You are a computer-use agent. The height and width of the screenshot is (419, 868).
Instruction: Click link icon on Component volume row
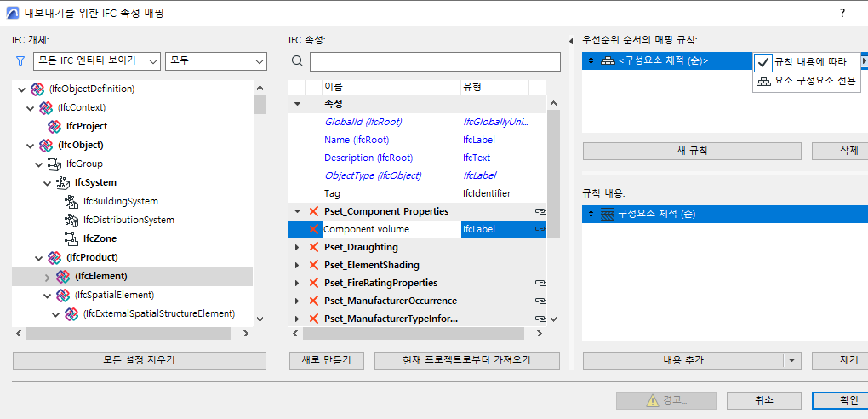pyautogui.click(x=540, y=229)
